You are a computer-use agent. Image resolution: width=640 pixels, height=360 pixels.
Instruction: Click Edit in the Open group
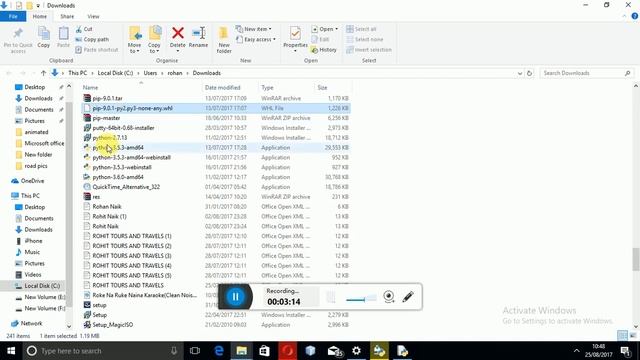tap(321, 39)
